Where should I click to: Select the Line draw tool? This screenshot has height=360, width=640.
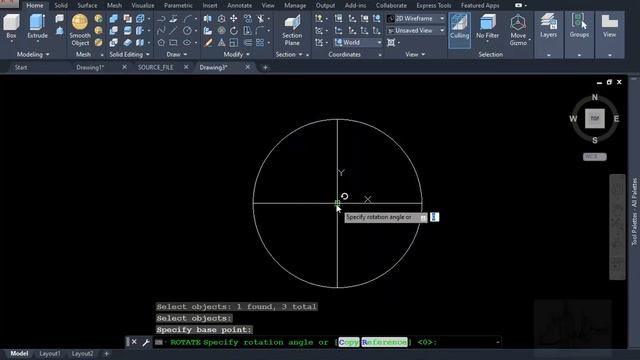tap(173, 31)
